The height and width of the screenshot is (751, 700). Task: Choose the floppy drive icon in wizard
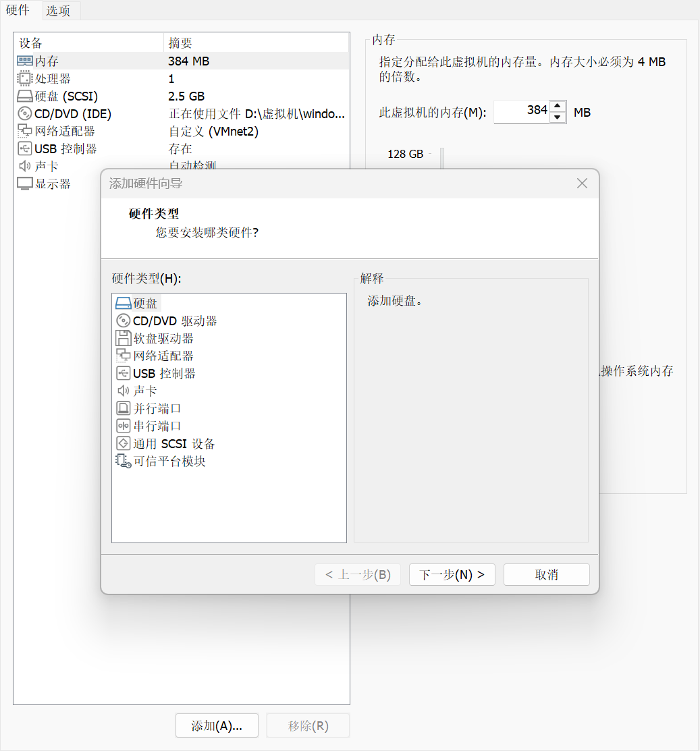point(123,339)
